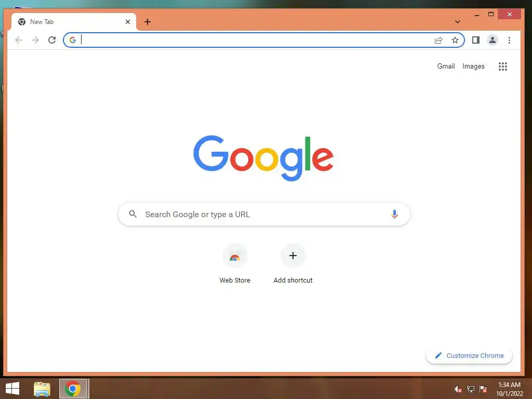Open the Action Center flag icon
This screenshot has width=532, height=399.
coord(483,389)
